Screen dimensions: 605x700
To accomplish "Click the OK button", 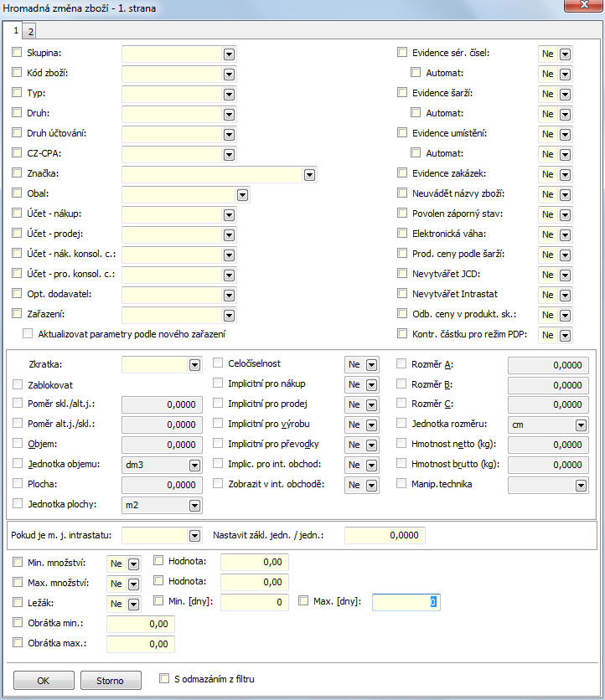I will [x=44, y=681].
